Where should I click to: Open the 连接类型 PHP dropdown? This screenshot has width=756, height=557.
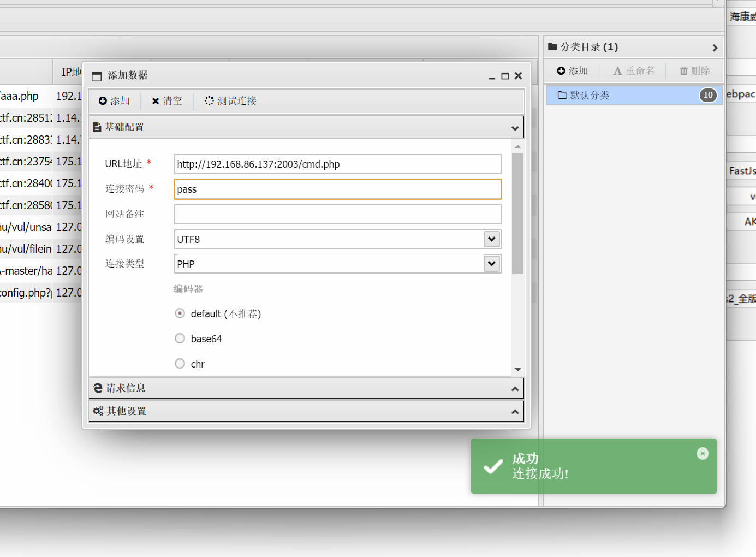pyautogui.click(x=491, y=264)
